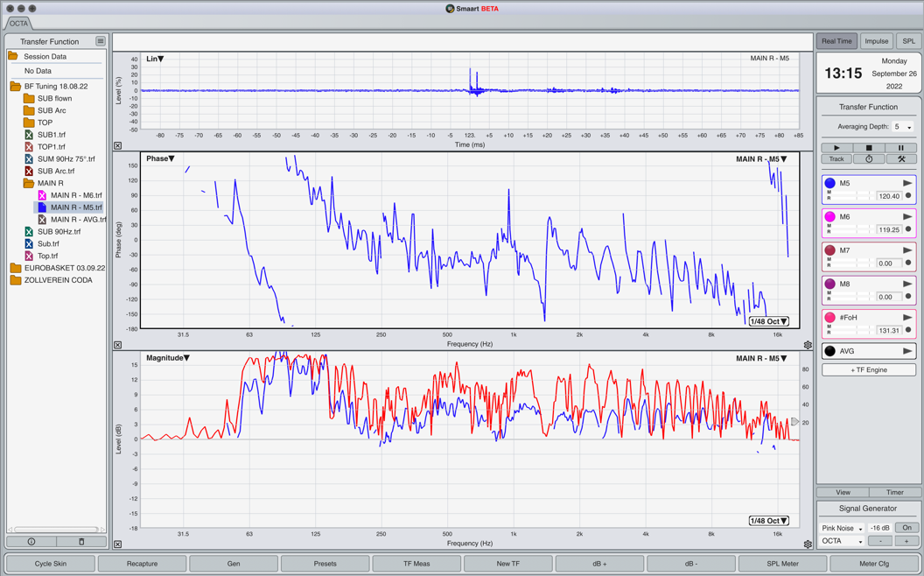This screenshot has height=576, width=924.
Task: Click the trash icon below file list
Action: 81,542
